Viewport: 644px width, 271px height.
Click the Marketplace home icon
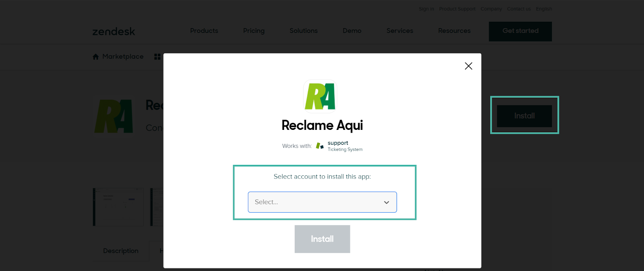[x=96, y=57]
